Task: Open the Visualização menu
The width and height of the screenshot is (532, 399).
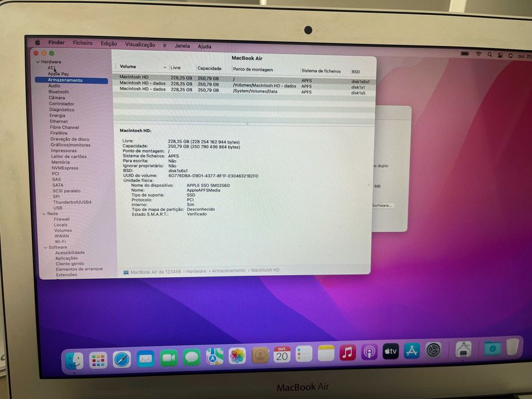Action: (x=140, y=44)
